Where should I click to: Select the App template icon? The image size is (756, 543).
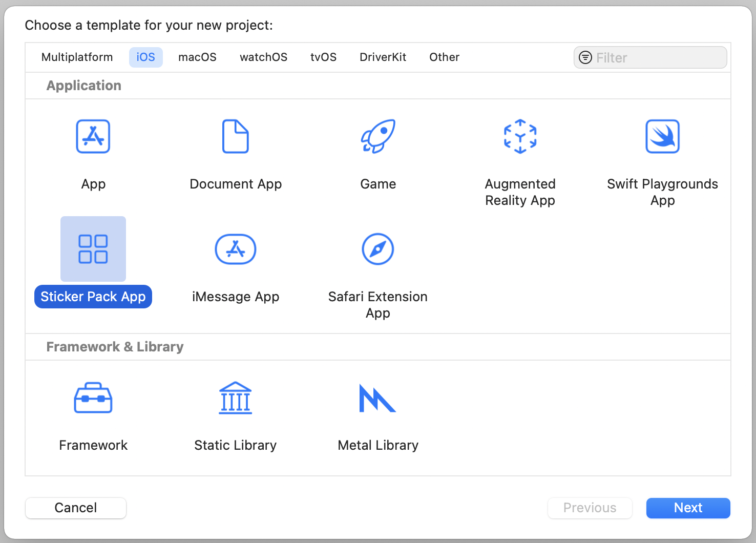(93, 137)
